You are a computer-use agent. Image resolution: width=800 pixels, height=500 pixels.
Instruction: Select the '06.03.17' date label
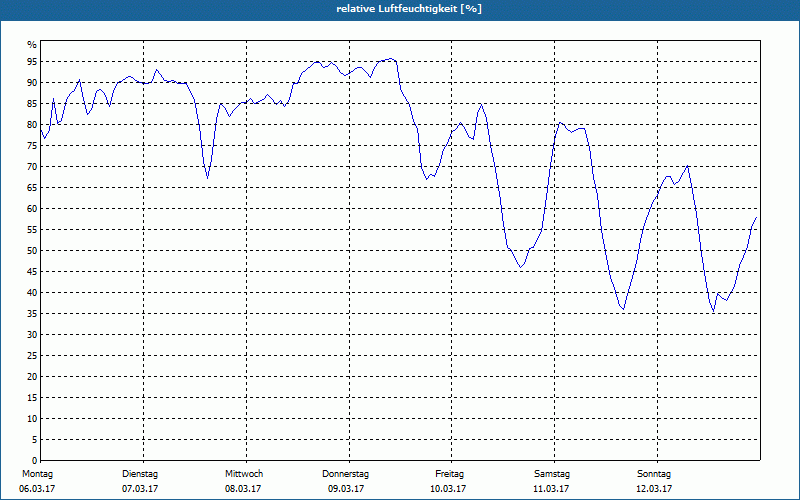point(37,489)
